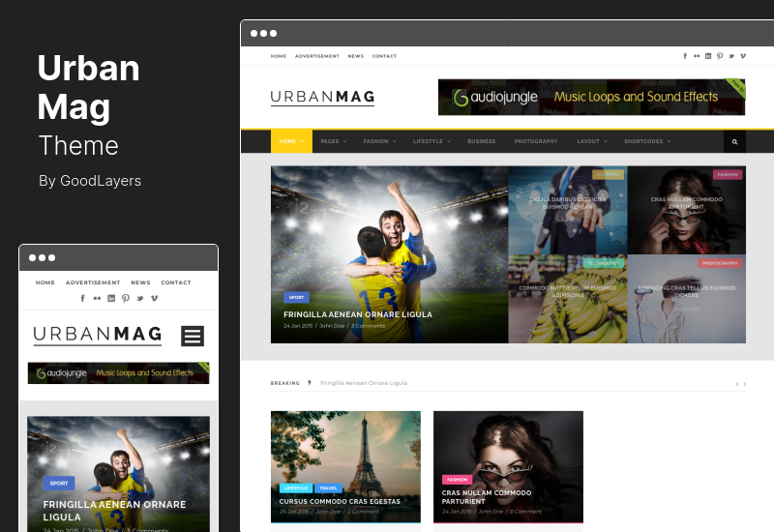Screen dimensions: 774x532
Task: Go to previous breaking news item
Action: [x=737, y=384]
